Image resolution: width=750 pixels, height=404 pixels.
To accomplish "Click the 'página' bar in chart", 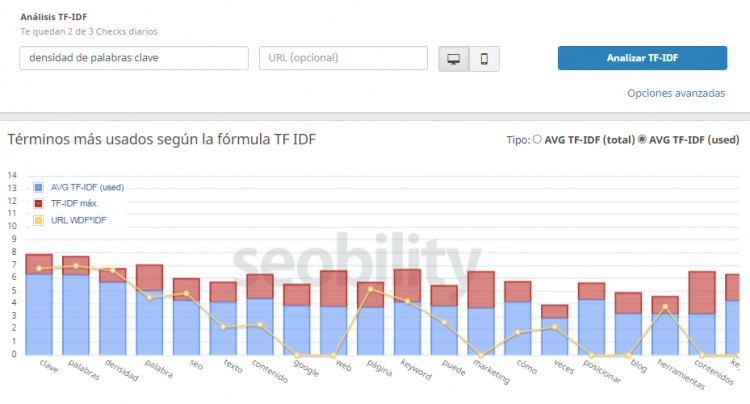I will pyautogui.click(x=370, y=318).
